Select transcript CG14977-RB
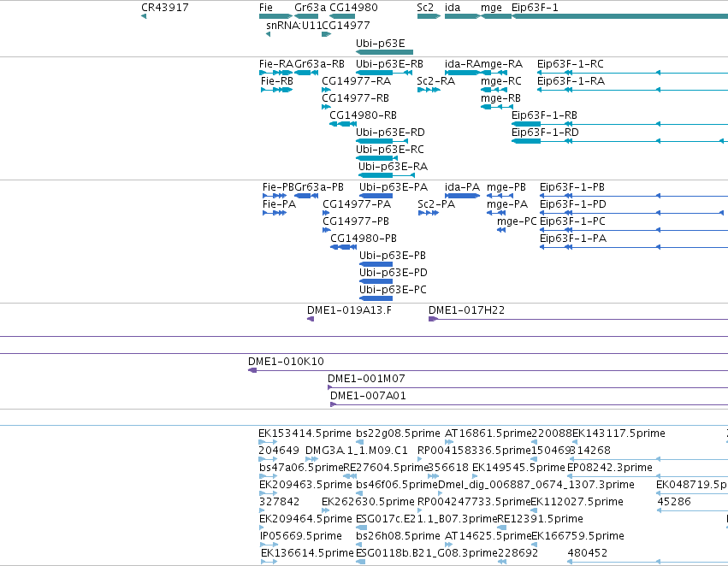Image resolution: width=728 pixels, height=566 pixels. tap(356, 97)
